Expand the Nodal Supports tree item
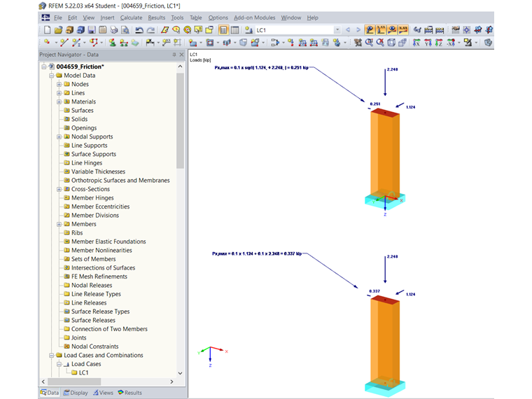This screenshot has width=532, height=399. coord(59,136)
